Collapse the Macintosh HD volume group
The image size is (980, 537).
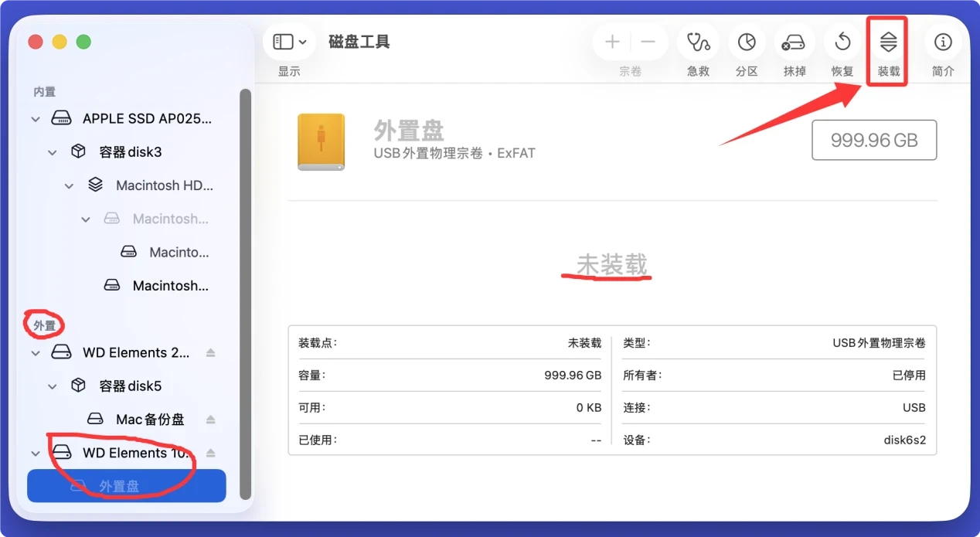(69, 185)
